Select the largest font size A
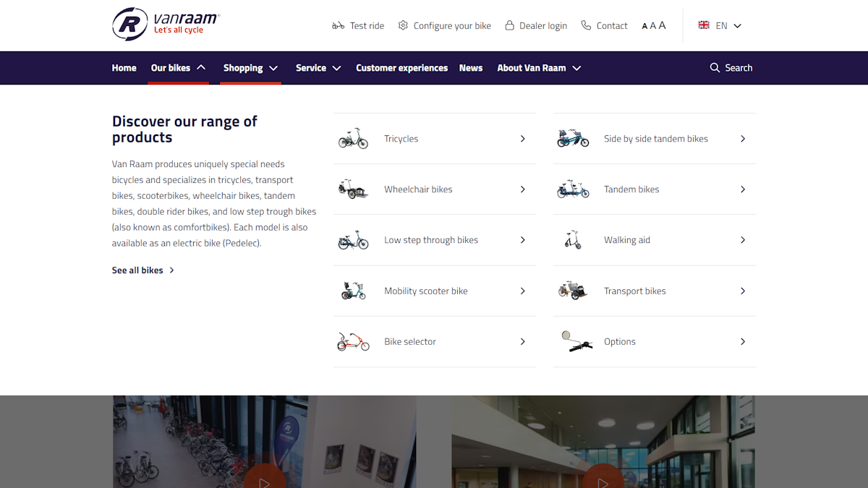868x488 pixels. point(662,25)
